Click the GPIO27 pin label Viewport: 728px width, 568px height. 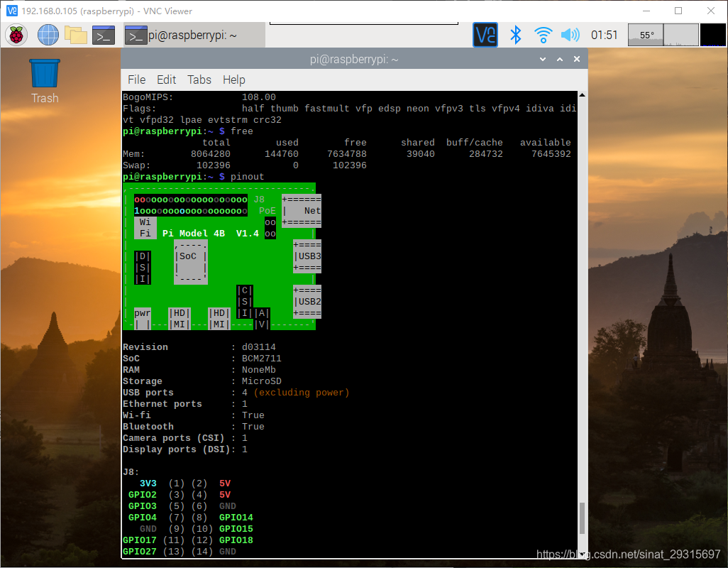click(x=140, y=551)
